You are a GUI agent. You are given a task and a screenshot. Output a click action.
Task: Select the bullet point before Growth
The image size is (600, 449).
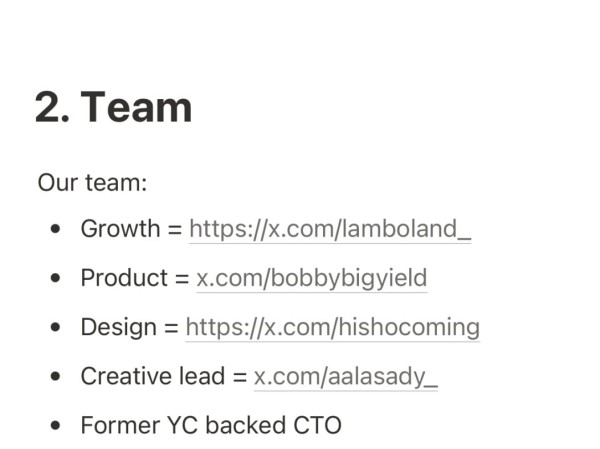(x=55, y=229)
